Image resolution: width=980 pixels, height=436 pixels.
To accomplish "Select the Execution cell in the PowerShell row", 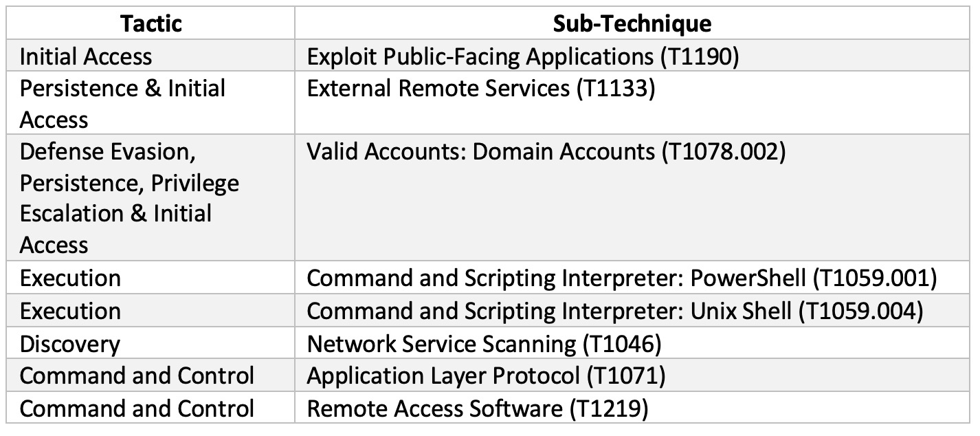I will (70, 279).
